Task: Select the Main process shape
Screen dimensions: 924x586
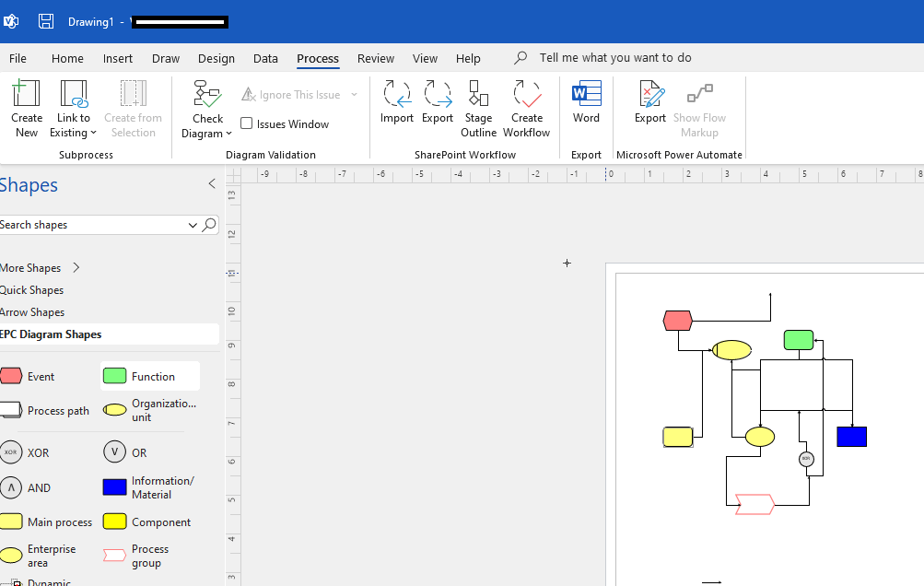Action: [x=47, y=522]
